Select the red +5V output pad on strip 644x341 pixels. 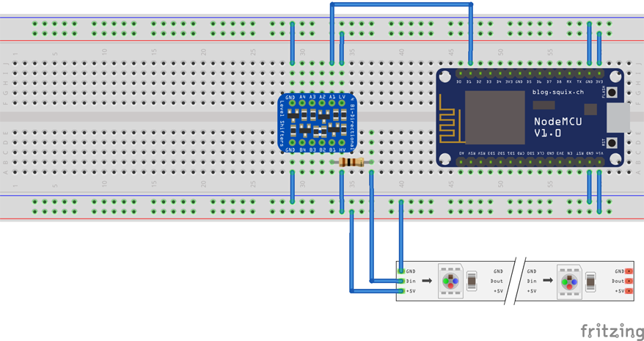tap(629, 291)
